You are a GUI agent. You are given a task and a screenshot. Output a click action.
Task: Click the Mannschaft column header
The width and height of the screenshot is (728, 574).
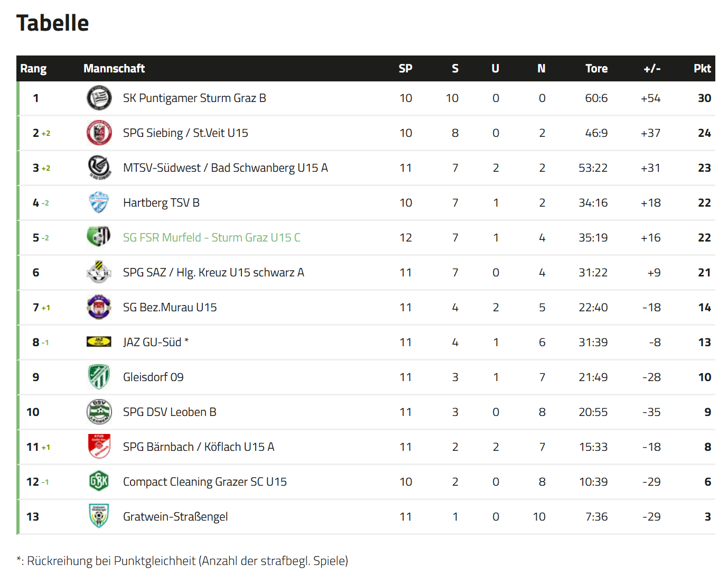(x=114, y=69)
